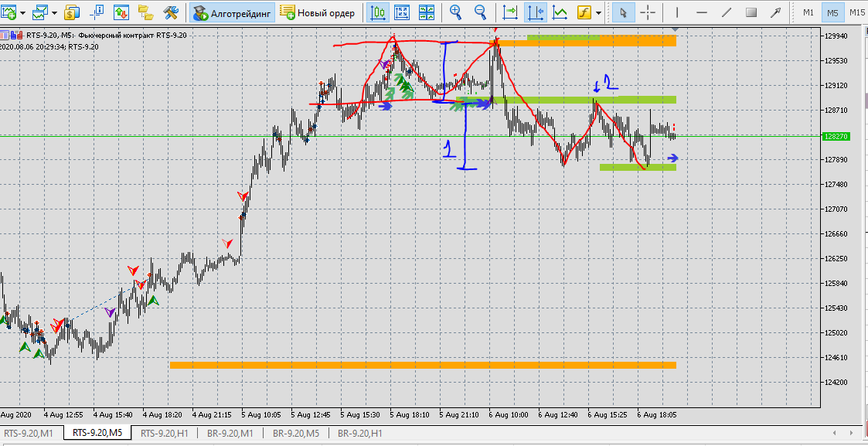Viewport: 868px width, 446px height.
Task: Activate the standard cursor mode
Action: coord(623,12)
